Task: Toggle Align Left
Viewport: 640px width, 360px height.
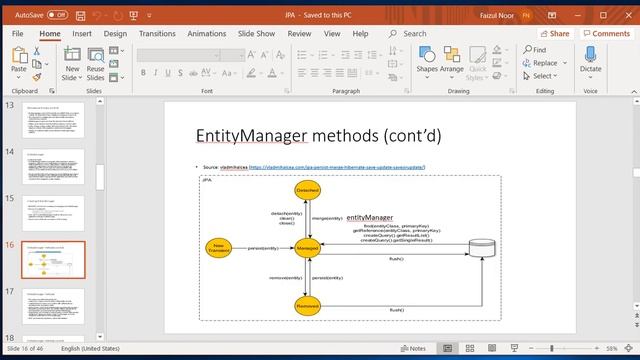Action: pyautogui.click(x=302, y=73)
